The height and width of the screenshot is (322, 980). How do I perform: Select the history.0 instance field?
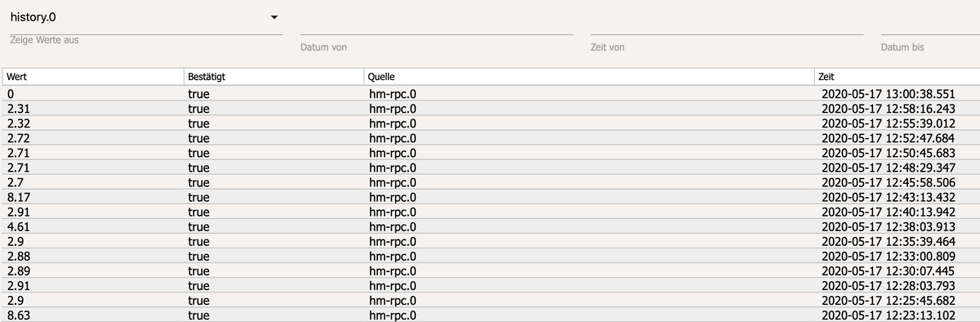click(143, 17)
